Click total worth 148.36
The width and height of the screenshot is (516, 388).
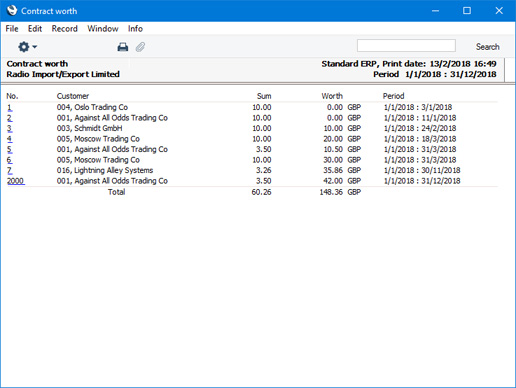point(331,192)
